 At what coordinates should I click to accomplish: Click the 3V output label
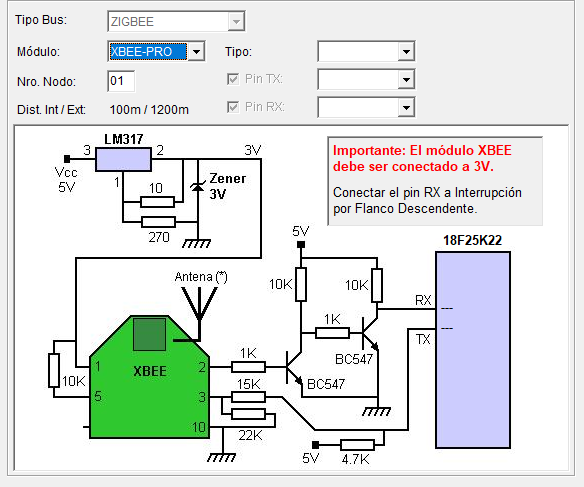tap(253, 150)
